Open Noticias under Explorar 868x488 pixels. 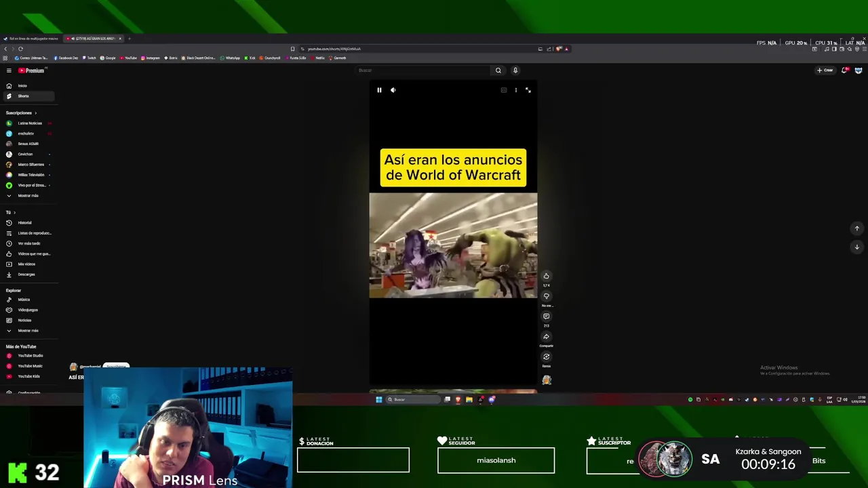[x=27, y=321]
